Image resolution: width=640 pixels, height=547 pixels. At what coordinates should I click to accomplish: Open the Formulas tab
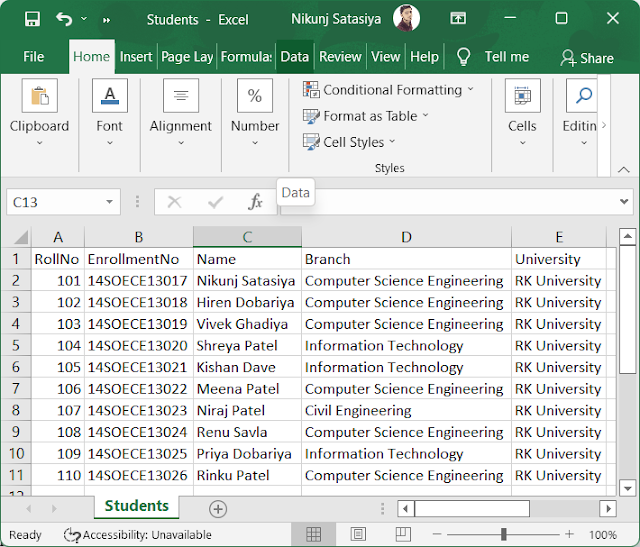[x=246, y=57]
